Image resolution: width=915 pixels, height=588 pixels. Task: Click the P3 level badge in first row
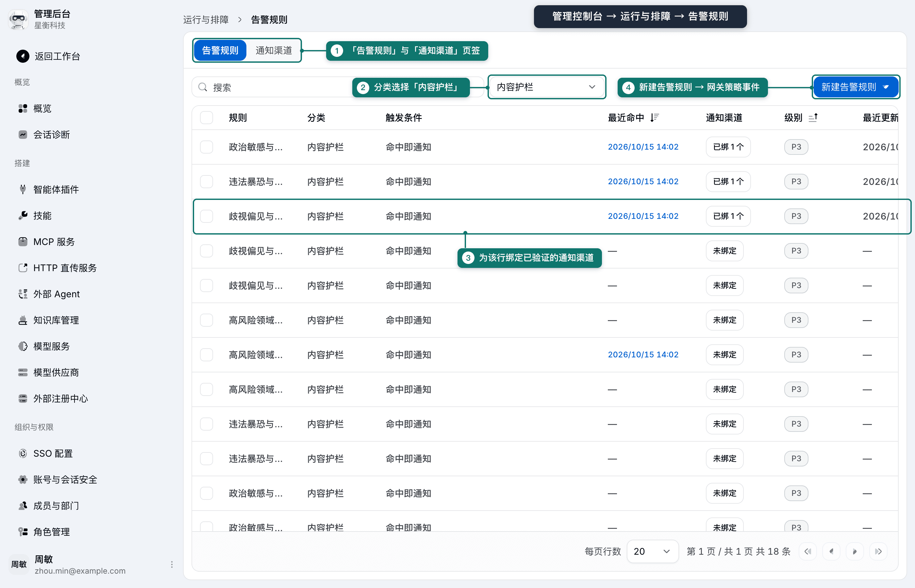click(796, 147)
